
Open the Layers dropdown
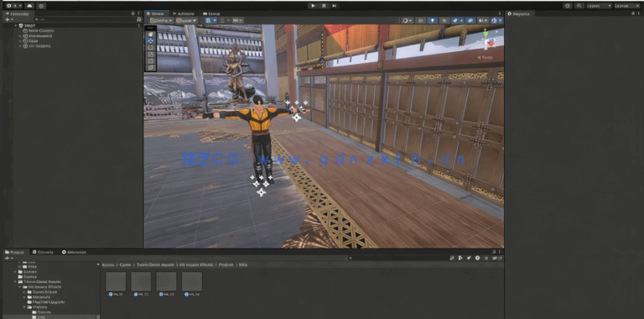[x=599, y=6]
